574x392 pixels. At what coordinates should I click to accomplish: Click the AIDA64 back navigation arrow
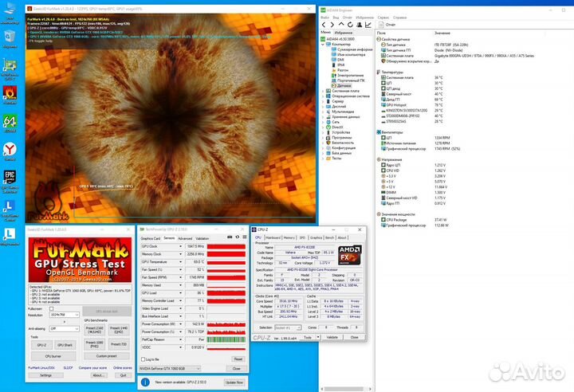coord(324,25)
